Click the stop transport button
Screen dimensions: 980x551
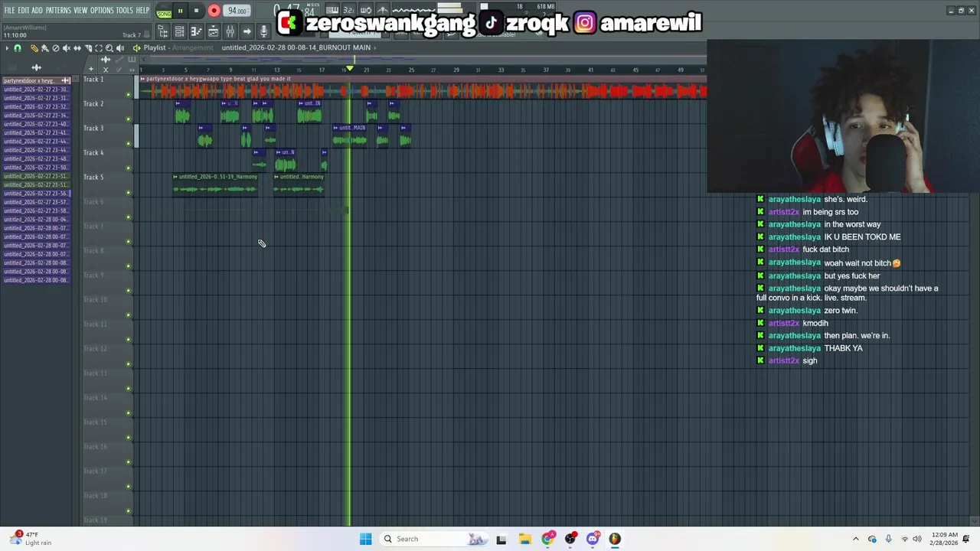(196, 11)
